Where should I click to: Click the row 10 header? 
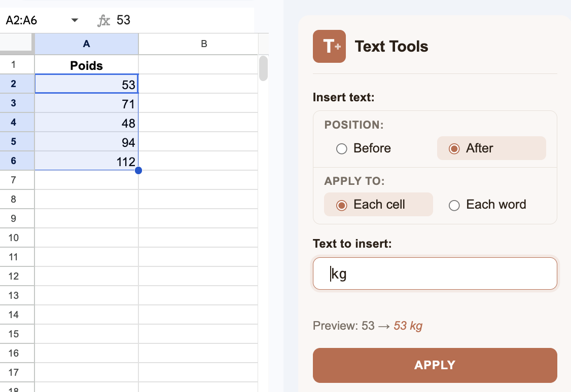click(x=17, y=238)
